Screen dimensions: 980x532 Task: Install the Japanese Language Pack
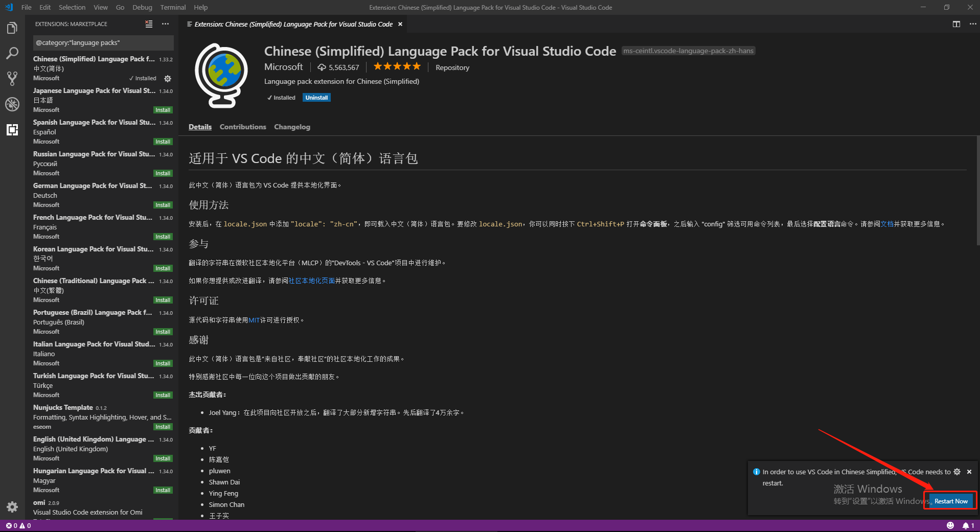(163, 110)
